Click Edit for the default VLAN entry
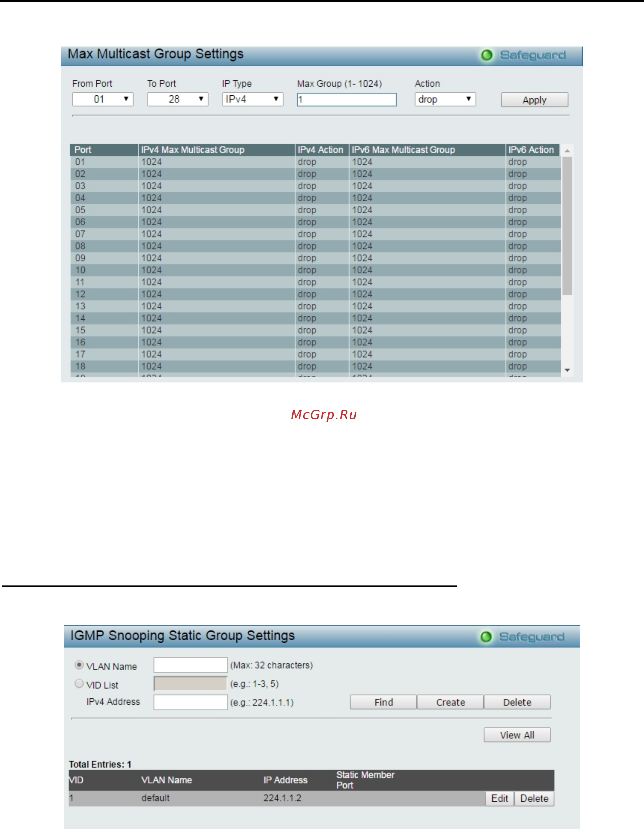Screen dimensions: 644x829 click(500, 799)
